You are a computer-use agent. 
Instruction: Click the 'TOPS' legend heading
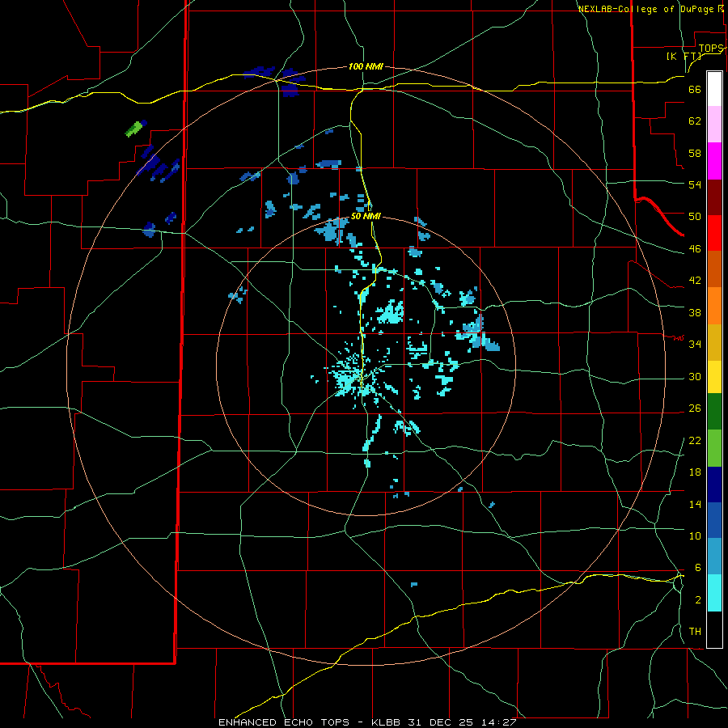point(711,49)
